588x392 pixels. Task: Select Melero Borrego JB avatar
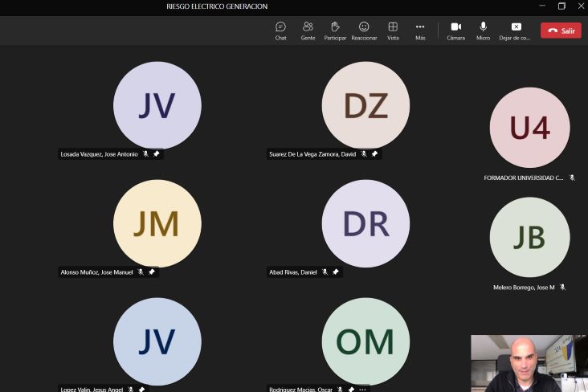pyautogui.click(x=530, y=238)
